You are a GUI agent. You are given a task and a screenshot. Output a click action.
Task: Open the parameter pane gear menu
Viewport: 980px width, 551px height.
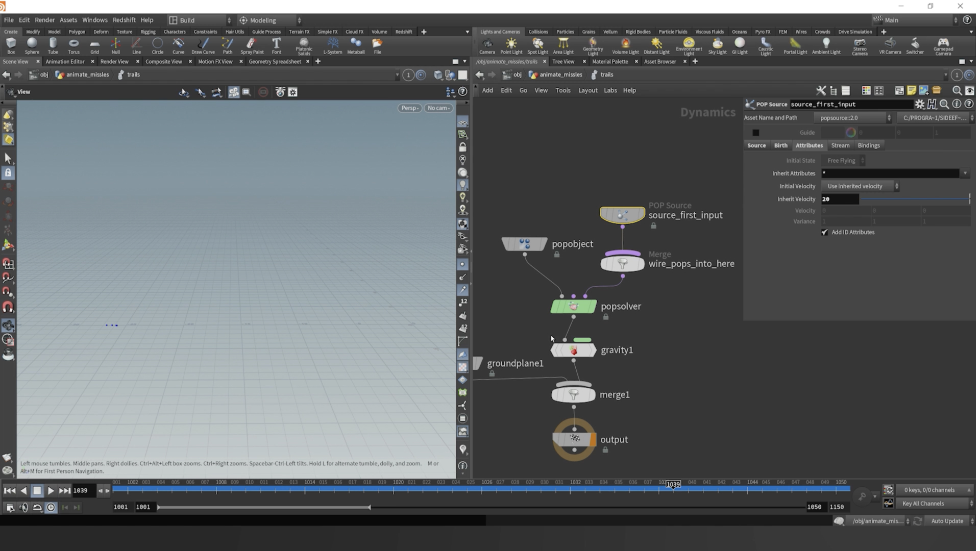click(x=919, y=104)
